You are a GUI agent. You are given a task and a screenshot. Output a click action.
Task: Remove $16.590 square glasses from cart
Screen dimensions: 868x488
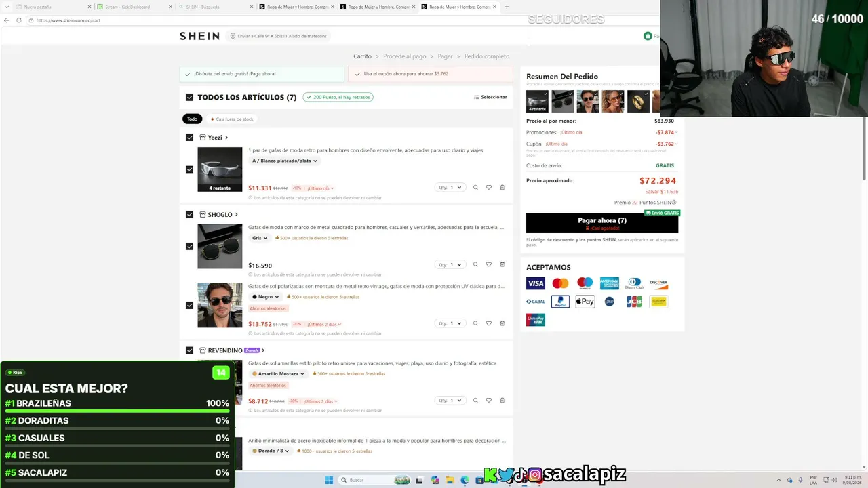click(x=502, y=264)
